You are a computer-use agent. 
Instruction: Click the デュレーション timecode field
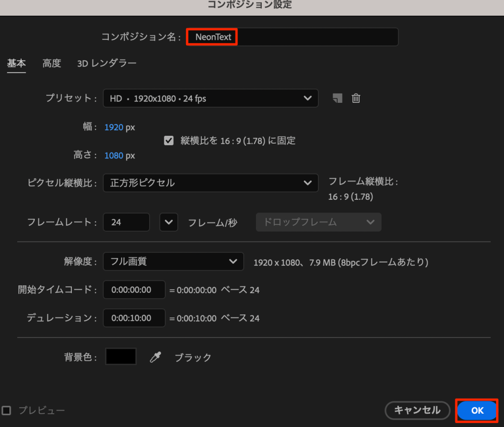pyautogui.click(x=134, y=318)
